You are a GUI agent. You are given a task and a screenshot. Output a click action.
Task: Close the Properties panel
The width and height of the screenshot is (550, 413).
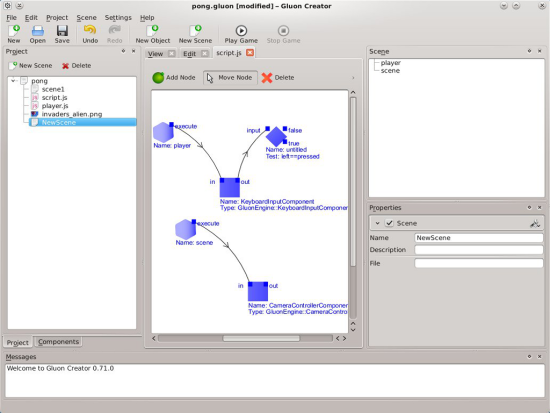(x=539, y=208)
